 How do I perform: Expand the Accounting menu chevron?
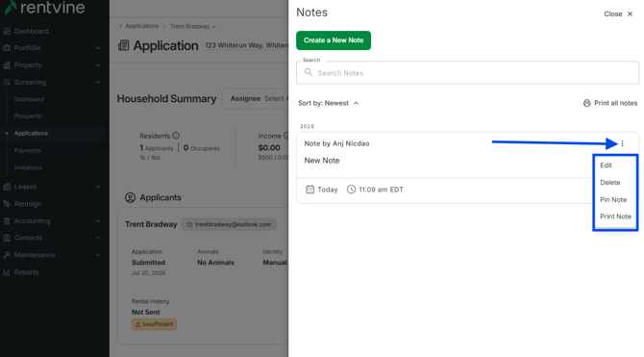click(98, 221)
